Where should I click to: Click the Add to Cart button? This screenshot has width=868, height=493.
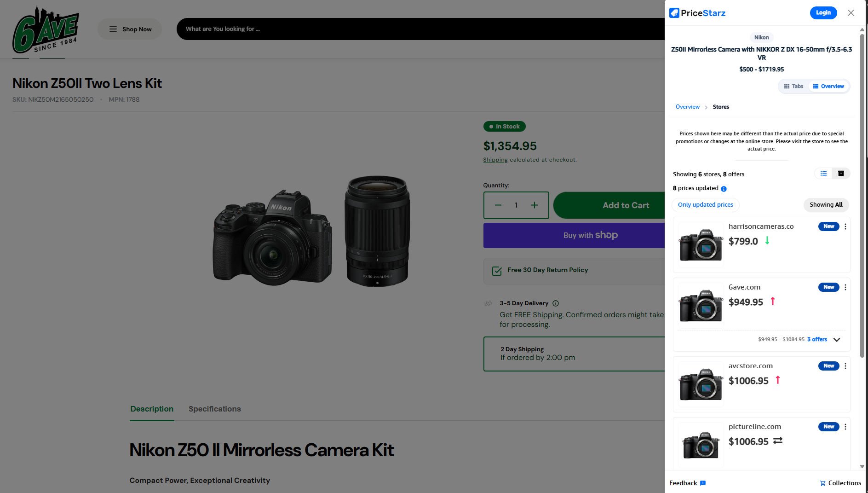pos(609,205)
